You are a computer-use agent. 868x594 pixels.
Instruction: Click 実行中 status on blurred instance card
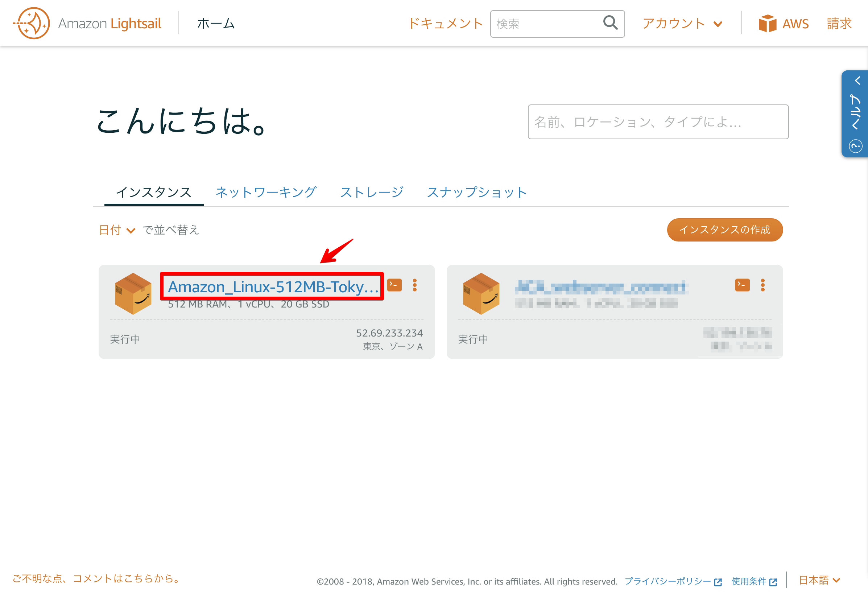[473, 339]
